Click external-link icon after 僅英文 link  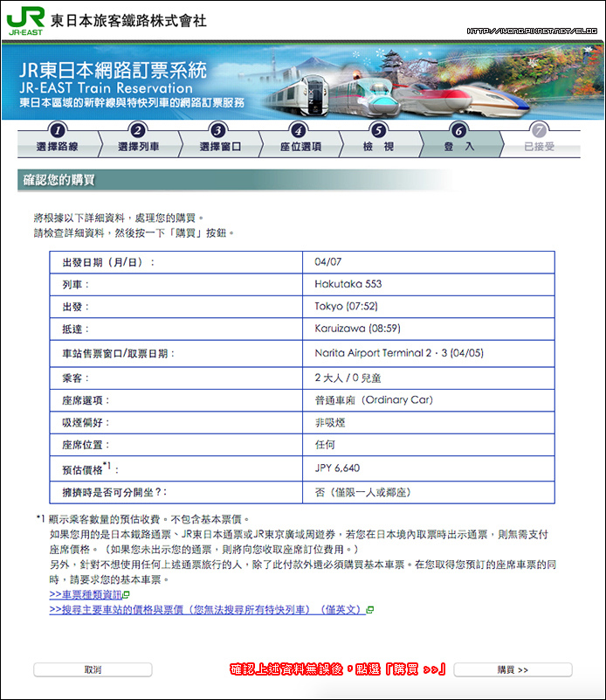click(369, 610)
